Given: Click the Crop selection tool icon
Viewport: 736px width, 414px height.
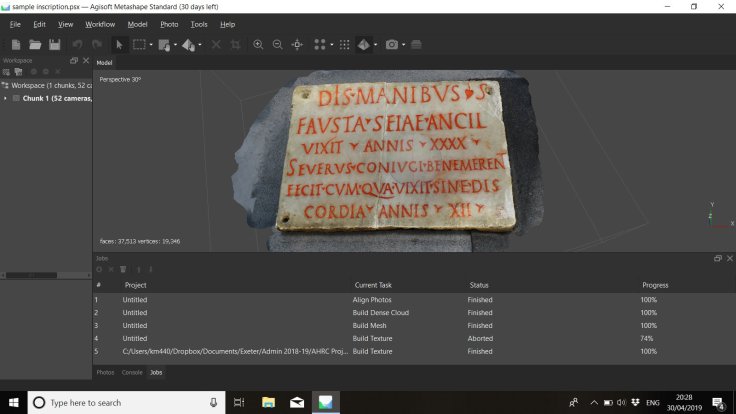Looking at the screenshot, I should click(x=235, y=44).
